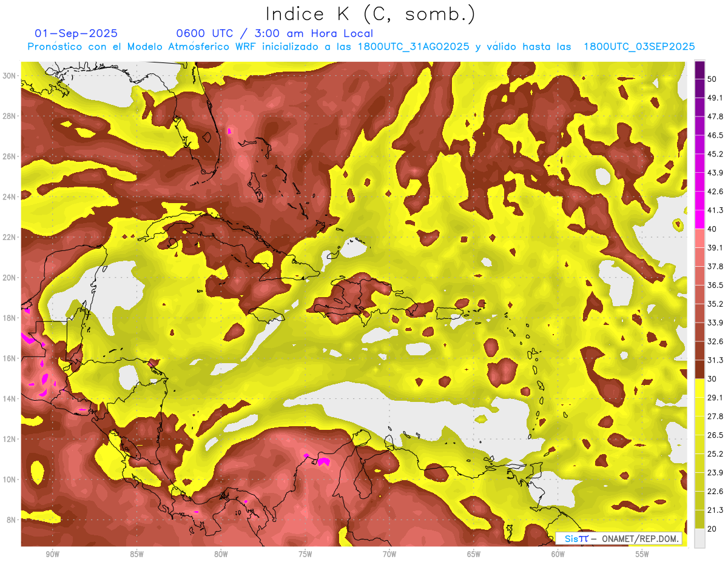Click the 28N latitude label
This screenshot has width=728, height=562.
point(10,116)
